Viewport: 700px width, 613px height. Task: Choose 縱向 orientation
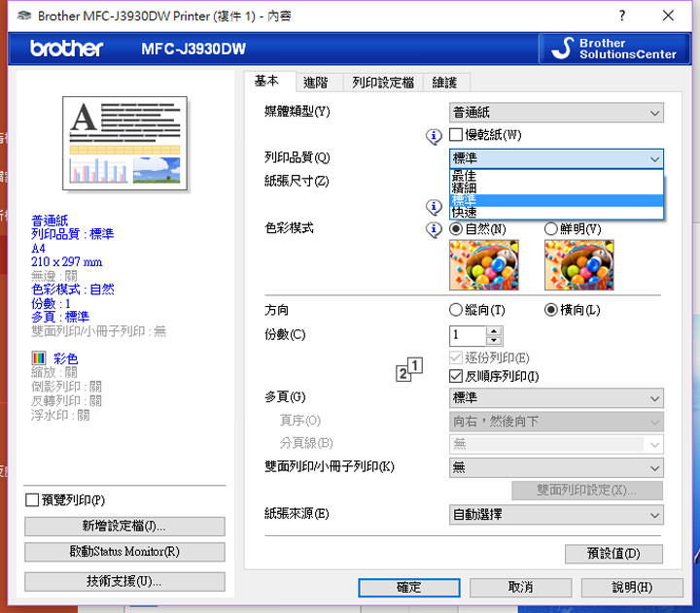pyautogui.click(x=455, y=310)
